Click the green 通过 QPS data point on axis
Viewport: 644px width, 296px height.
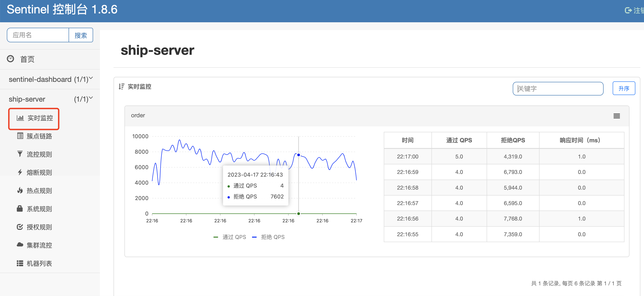click(x=299, y=213)
